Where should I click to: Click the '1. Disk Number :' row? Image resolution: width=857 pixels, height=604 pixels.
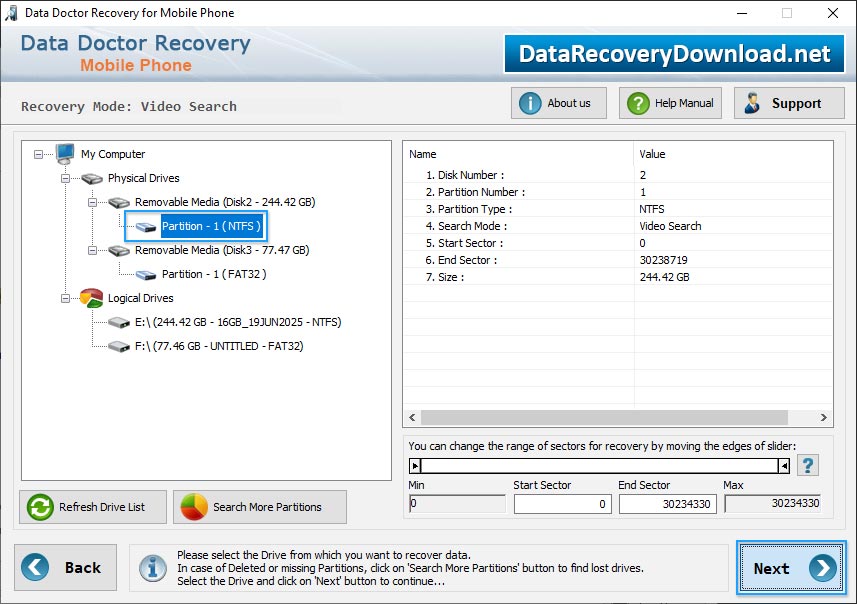pyautogui.click(x=618, y=175)
